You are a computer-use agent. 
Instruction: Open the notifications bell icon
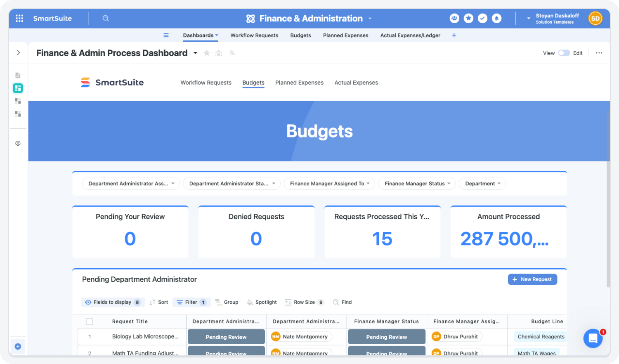point(497,18)
